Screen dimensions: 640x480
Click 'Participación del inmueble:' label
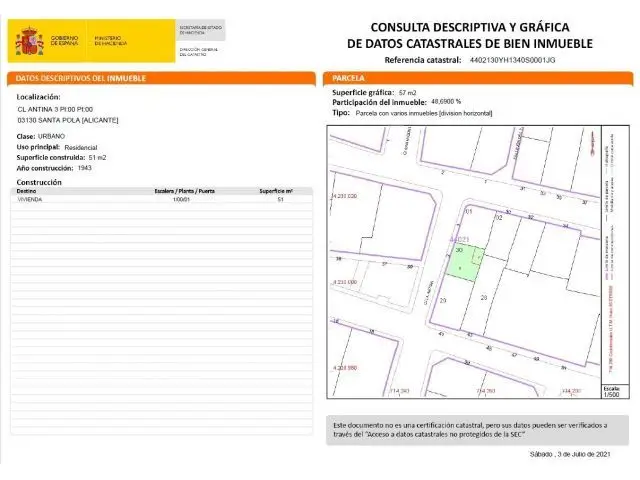[x=380, y=102]
